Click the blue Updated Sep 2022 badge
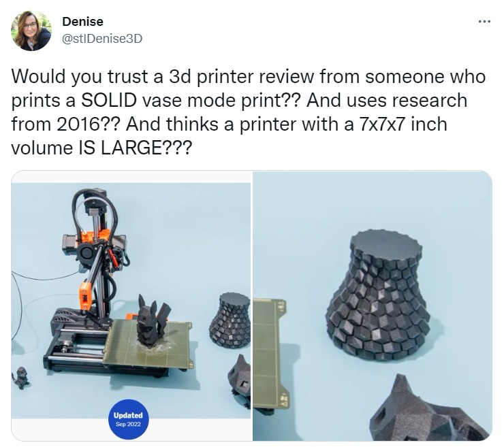Screen dimensions: 504x447 pyautogui.click(x=128, y=419)
